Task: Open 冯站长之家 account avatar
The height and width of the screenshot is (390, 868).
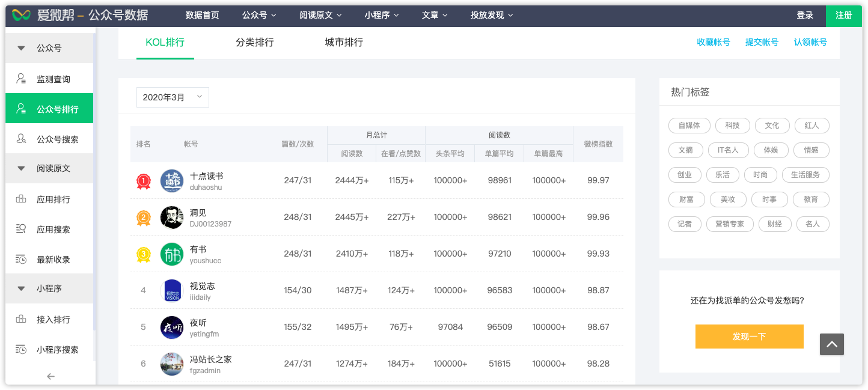Action: click(172, 364)
